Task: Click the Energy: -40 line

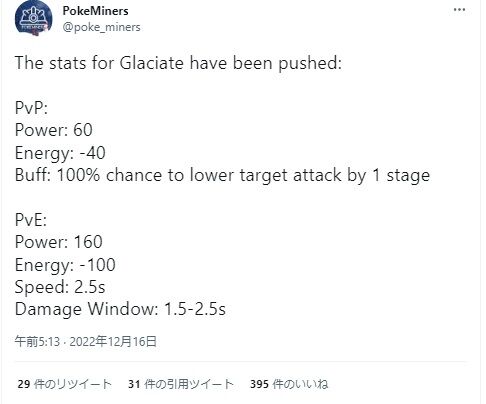Action: pyautogui.click(x=60, y=153)
